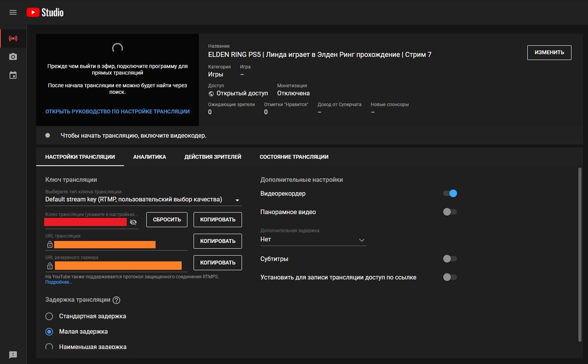Image resolution: width=588 pixels, height=364 pixels.
Task: Turn on the Субтитры switch
Action: click(x=450, y=259)
